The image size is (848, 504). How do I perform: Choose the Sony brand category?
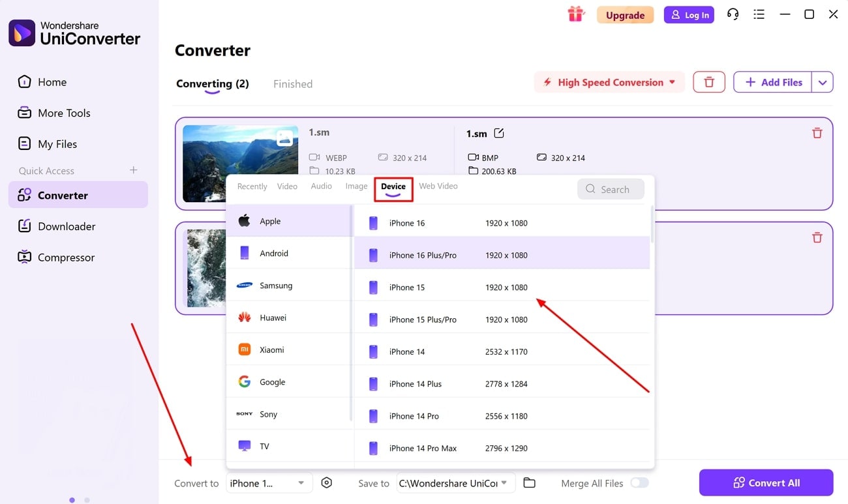[288, 414]
